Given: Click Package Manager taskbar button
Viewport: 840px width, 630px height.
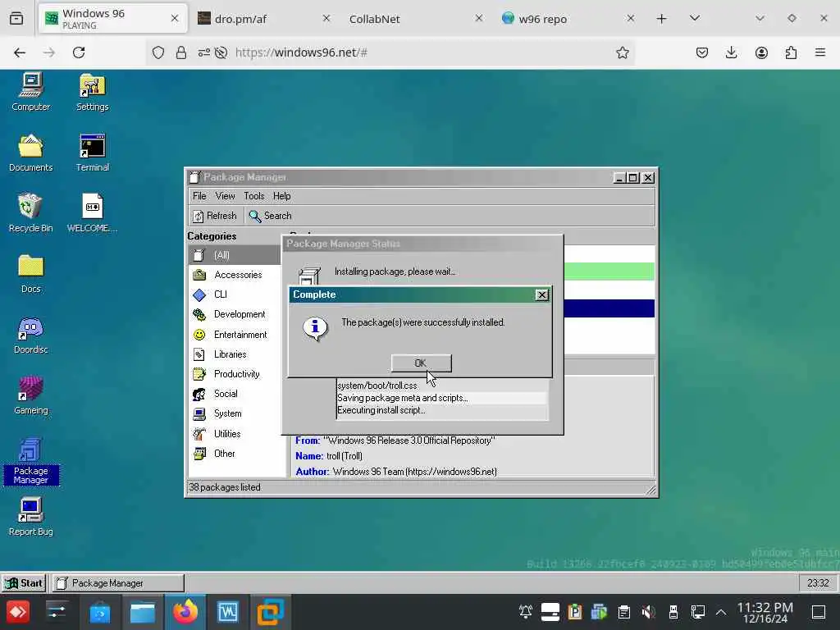Looking at the screenshot, I should pyautogui.click(x=118, y=583).
